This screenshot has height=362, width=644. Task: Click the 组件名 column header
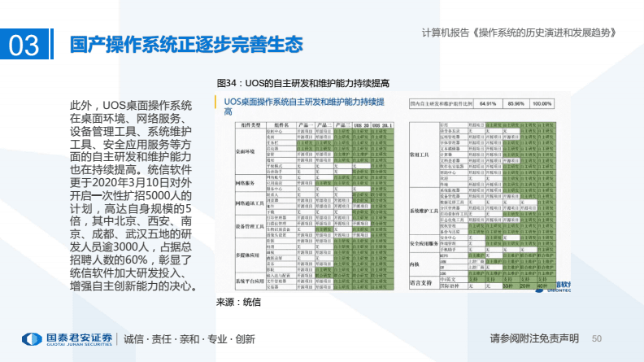click(x=281, y=125)
